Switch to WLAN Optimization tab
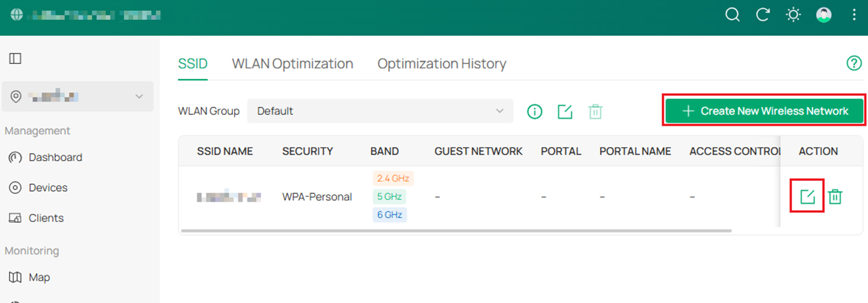The image size is (868, 303). coord(293,64)
